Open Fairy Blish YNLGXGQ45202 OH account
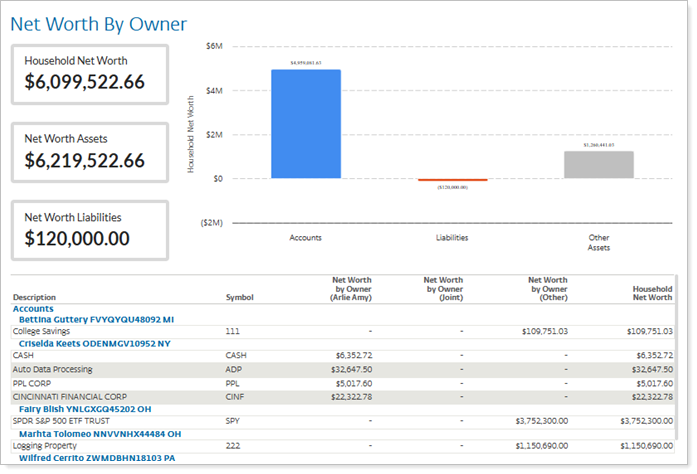697x474 pixels. click(85, 409)
